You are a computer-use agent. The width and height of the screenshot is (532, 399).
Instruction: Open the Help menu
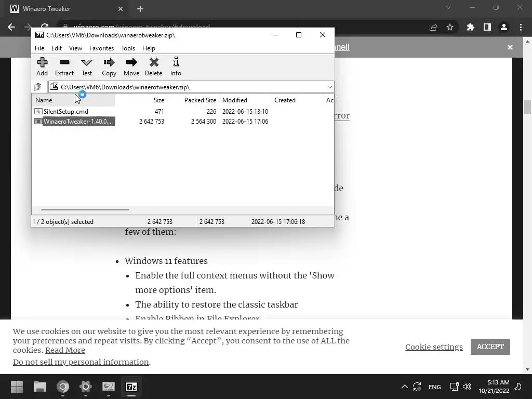point(149,48)
